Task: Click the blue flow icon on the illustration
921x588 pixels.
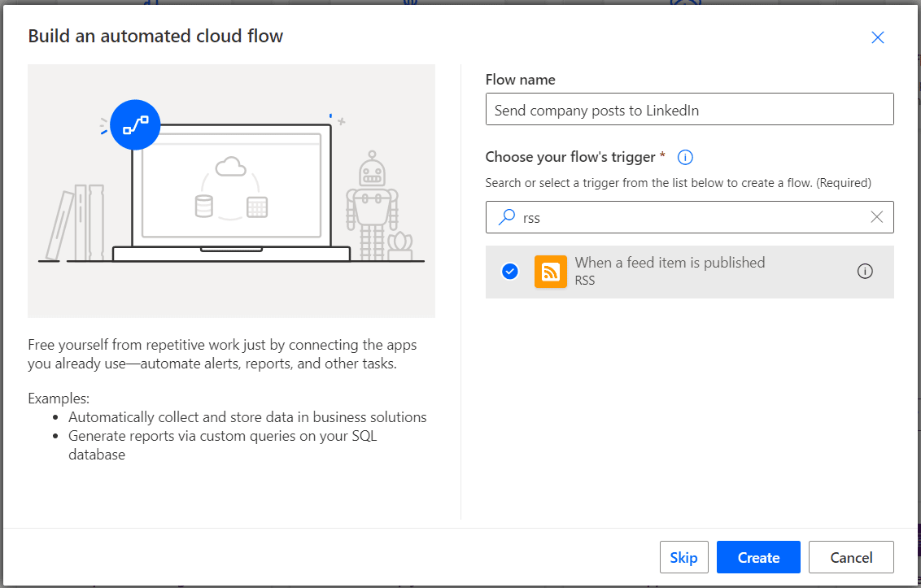Action: (135, 125)
